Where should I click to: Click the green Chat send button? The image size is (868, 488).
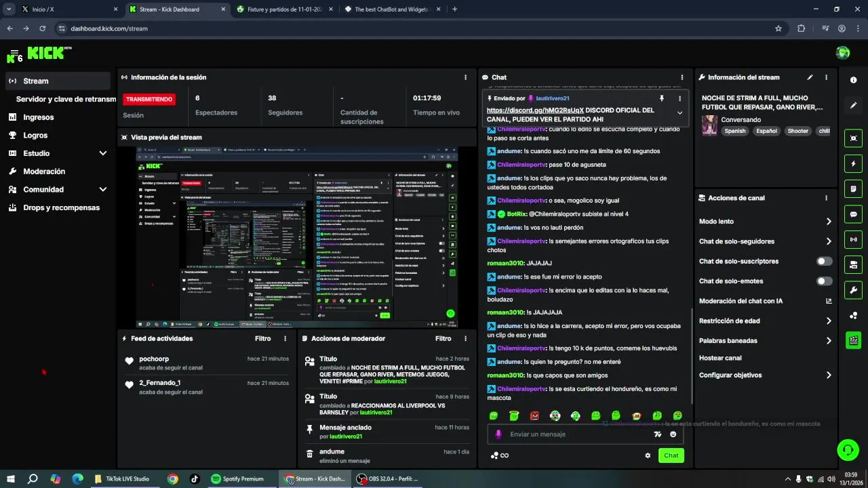coord(671,455)
